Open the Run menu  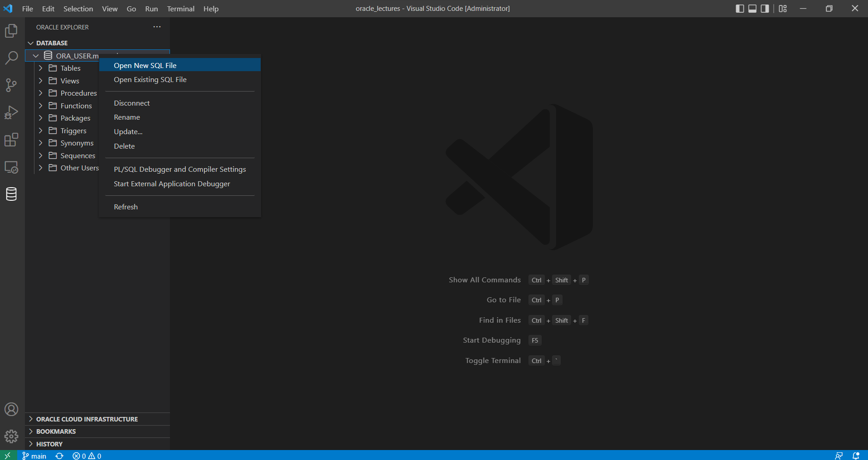[x=151, y=9]
